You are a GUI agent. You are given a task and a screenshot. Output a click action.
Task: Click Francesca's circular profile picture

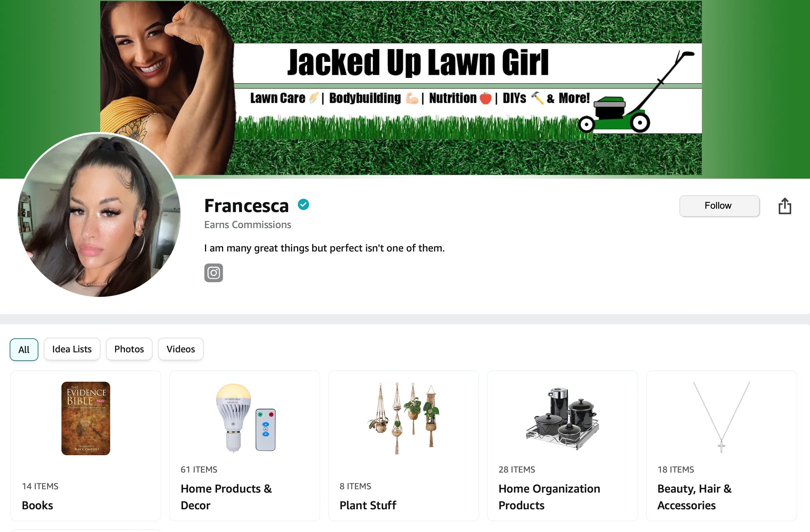pyautogui.click(x=99, y=215)
